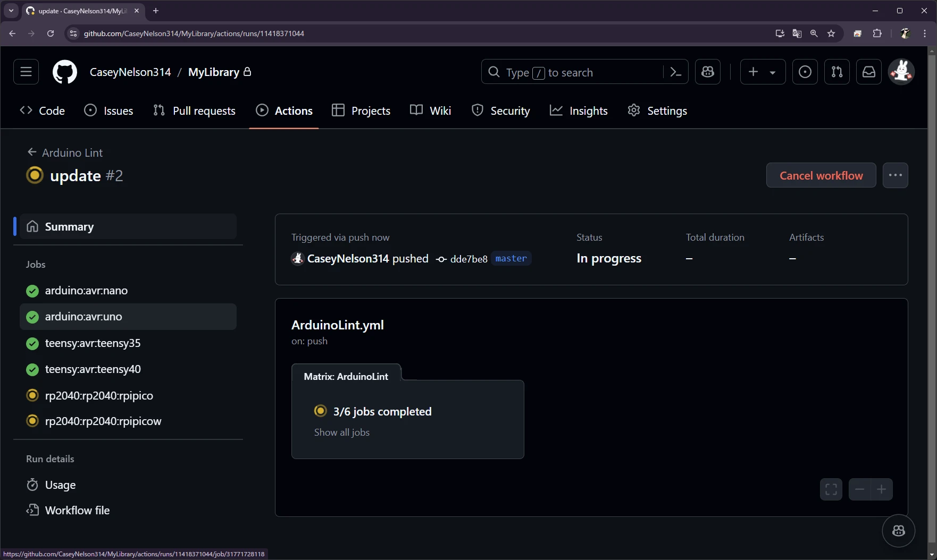This screenshot has width=937, height=560.
Task: Click the back arrow to Arduino Lint
Action: coord(32,152)
